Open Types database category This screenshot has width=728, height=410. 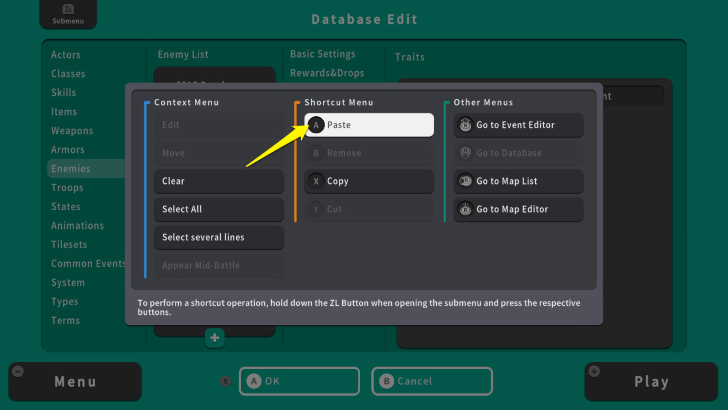tap(65, 302)
